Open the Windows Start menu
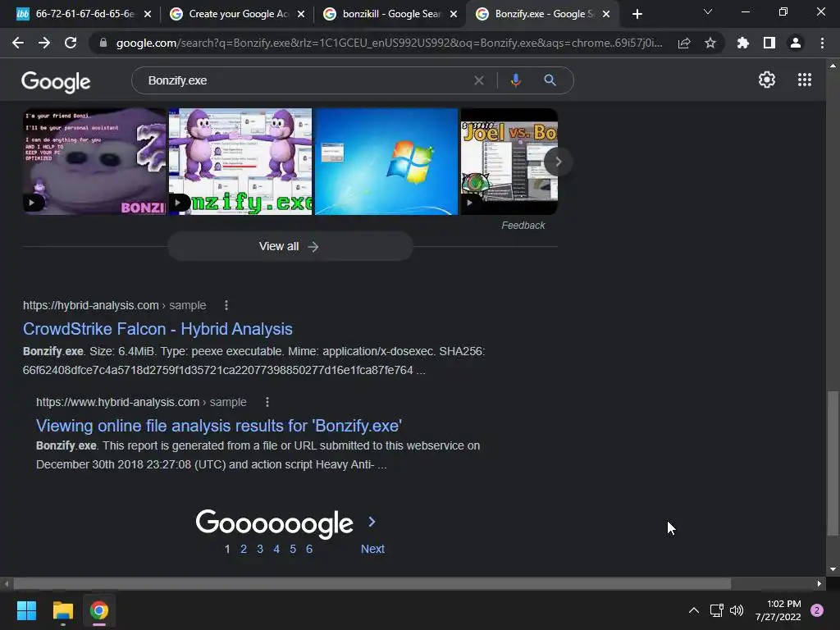The height and width of the screenshot is (630, 840). coord(26,610)
